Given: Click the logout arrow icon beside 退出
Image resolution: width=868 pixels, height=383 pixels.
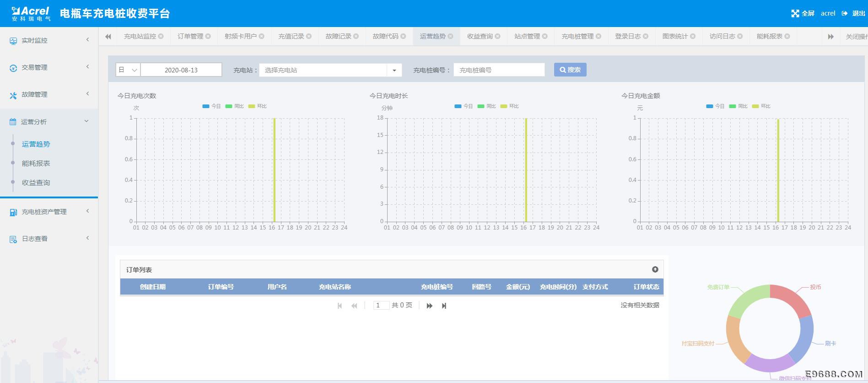Looking at the screenshot, I should 845,13.
